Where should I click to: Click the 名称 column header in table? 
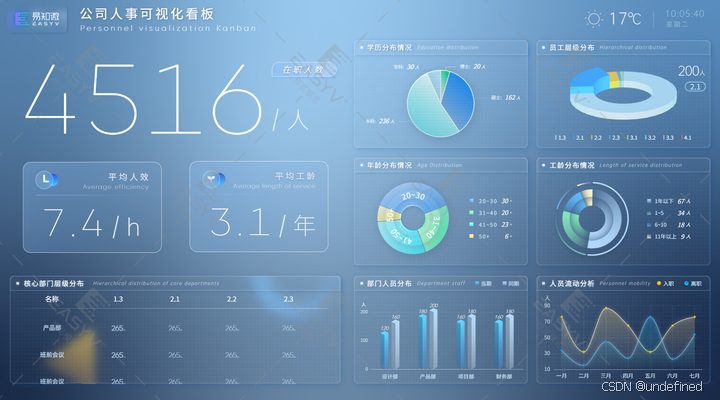[52, 299]
